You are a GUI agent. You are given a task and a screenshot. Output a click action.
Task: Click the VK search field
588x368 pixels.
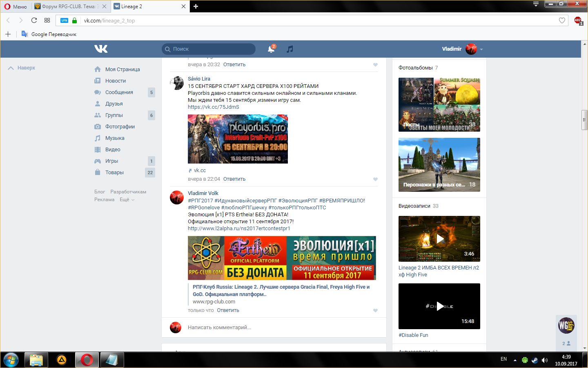click(209, 49)
